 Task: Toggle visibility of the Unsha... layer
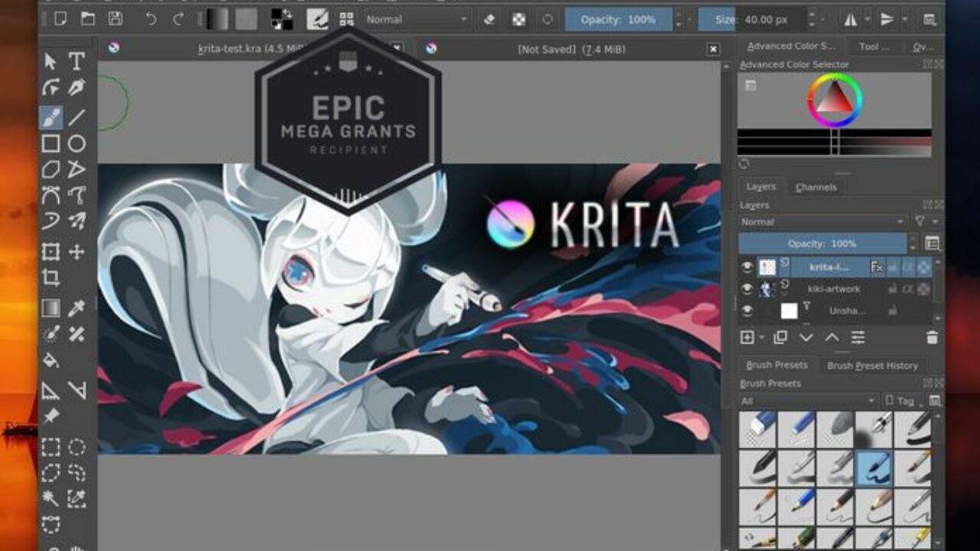748,310
